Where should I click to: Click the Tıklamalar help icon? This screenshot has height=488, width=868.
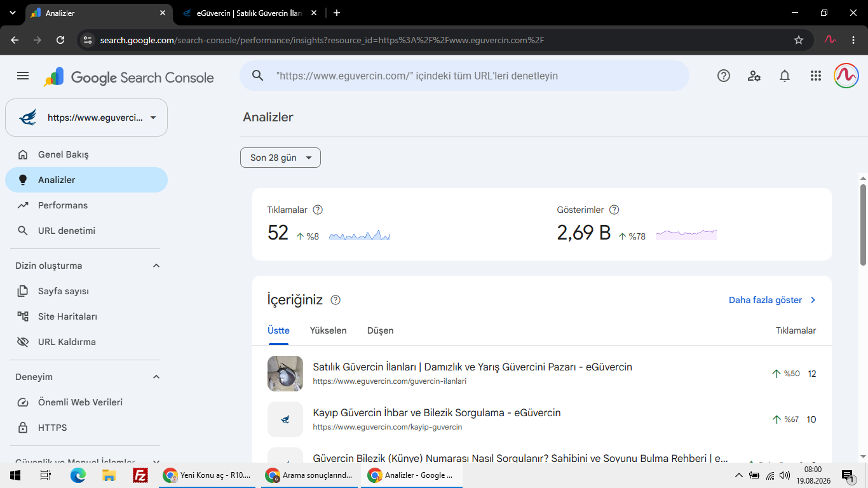(318, 210)
